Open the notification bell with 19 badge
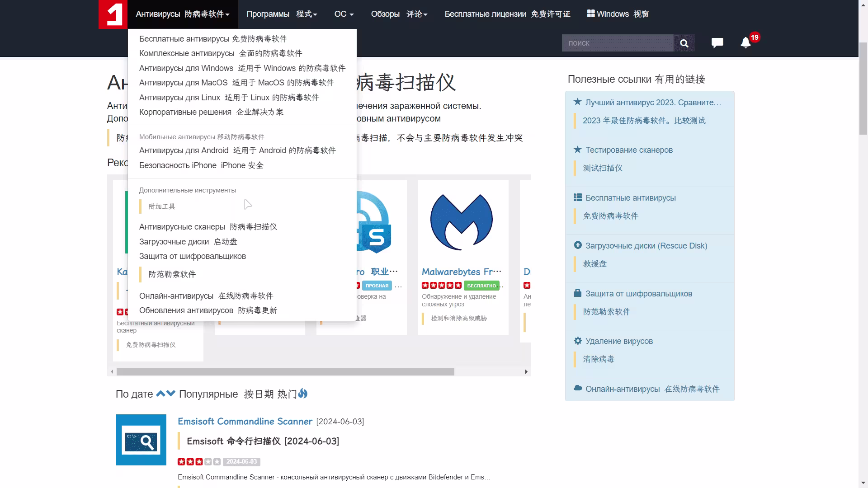 coord(746,43)
